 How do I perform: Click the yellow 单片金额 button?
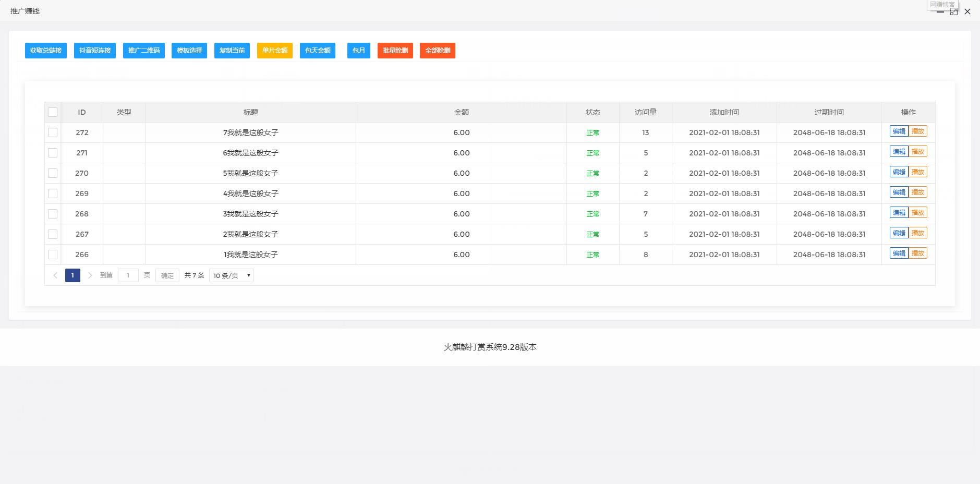click(x=275, y=51)
